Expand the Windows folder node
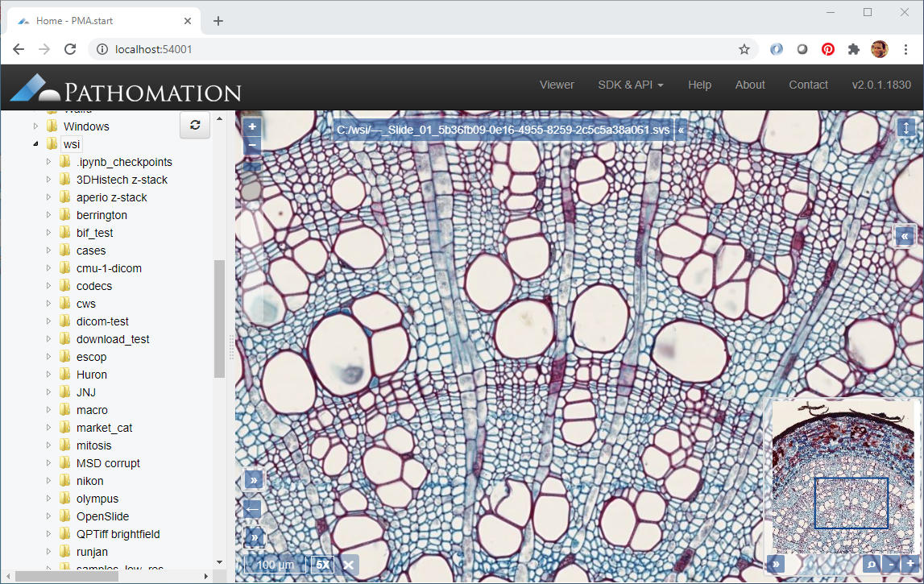The height and width of the screenshot is (584, 924). pos(35,126)
